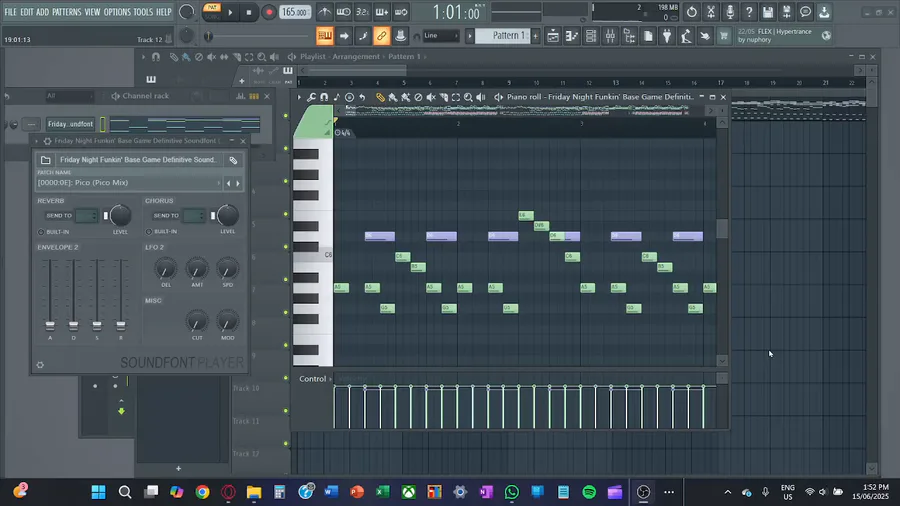Viewport: 900px width, 506px height.
Task: Open the Line snap dropdown
Action: pyautogui.click(x=441, y=36)
